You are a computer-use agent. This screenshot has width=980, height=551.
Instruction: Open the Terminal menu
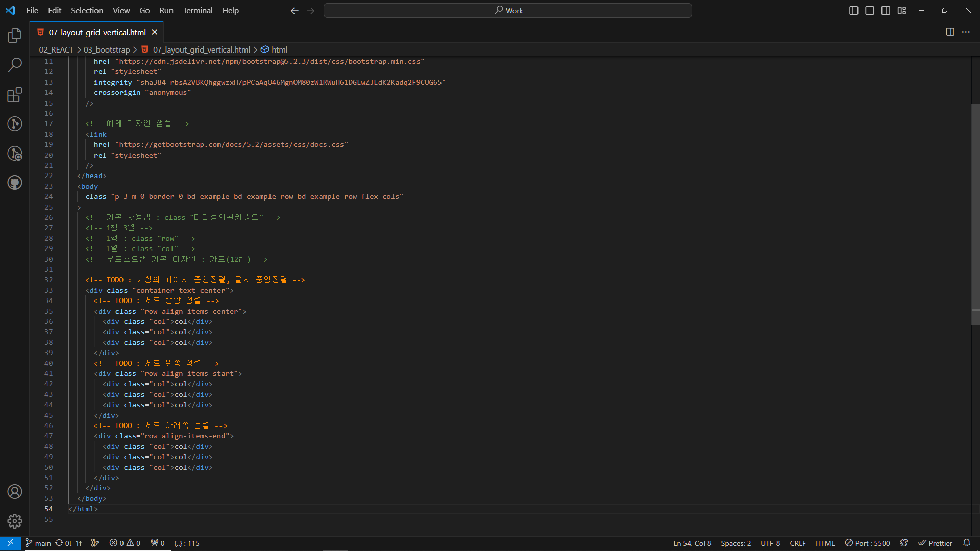tap(198, 10)
